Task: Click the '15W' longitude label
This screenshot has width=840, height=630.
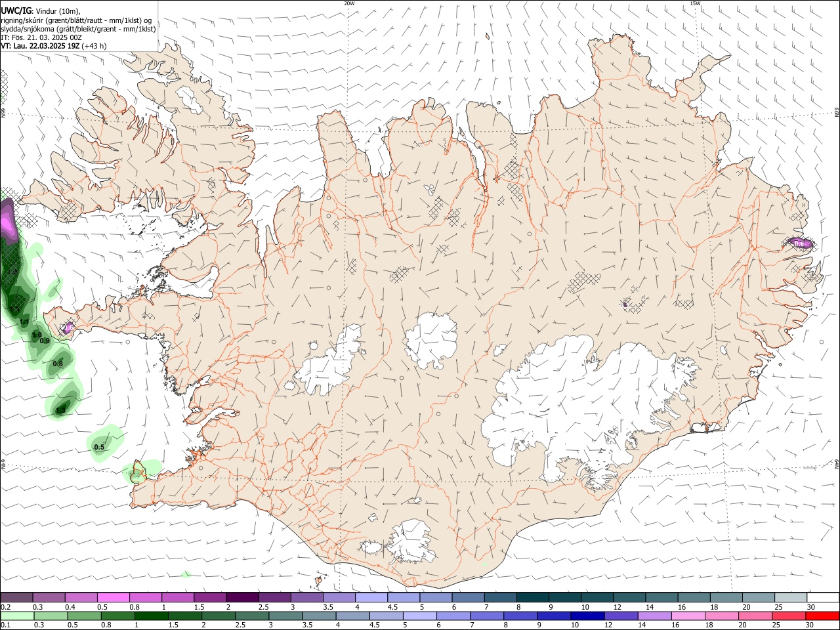Action: tap(696, 3)
